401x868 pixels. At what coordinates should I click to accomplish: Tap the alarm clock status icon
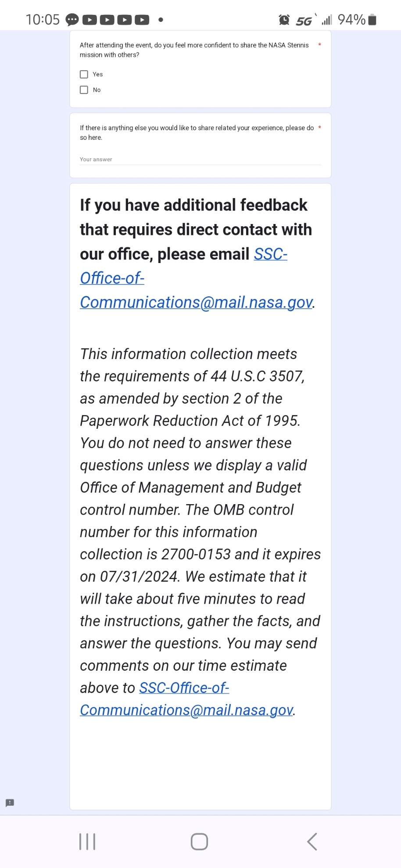tap(284, 20)
